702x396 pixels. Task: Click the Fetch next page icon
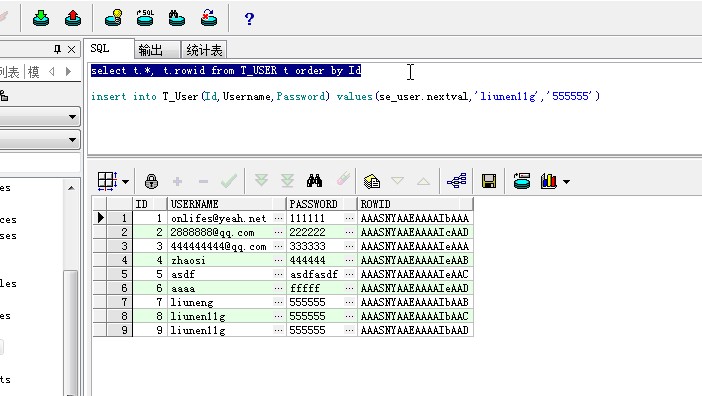[x=261, y=181]
